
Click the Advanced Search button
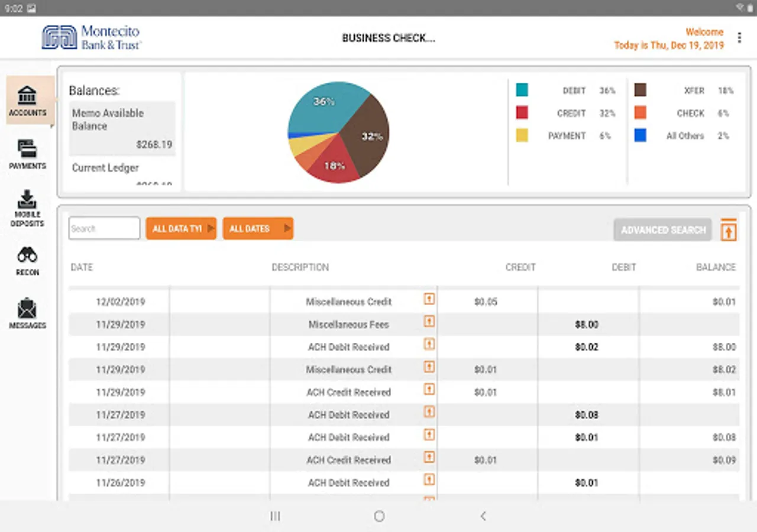tap(663, 230)
